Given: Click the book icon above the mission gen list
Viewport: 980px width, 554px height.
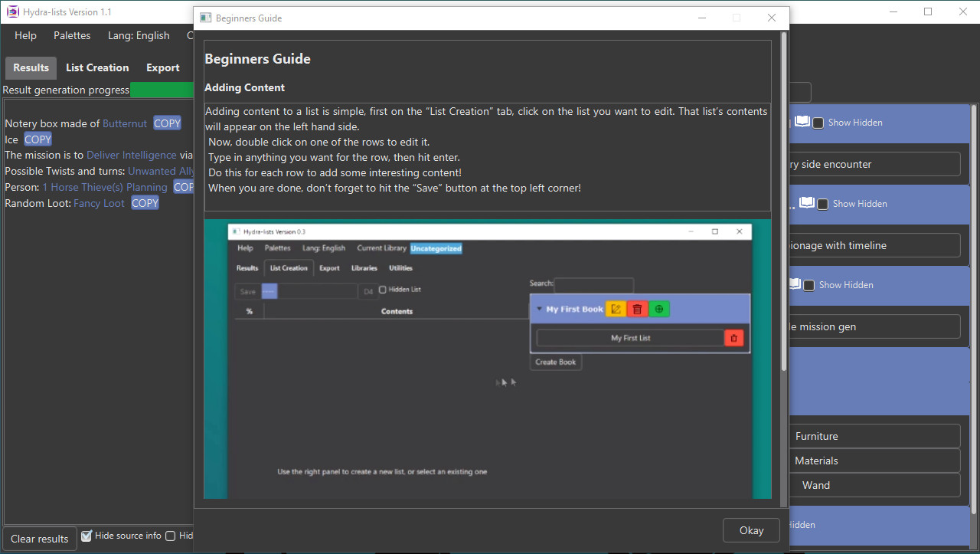Looking at the screenshot, I should click(x=795, y=284).
